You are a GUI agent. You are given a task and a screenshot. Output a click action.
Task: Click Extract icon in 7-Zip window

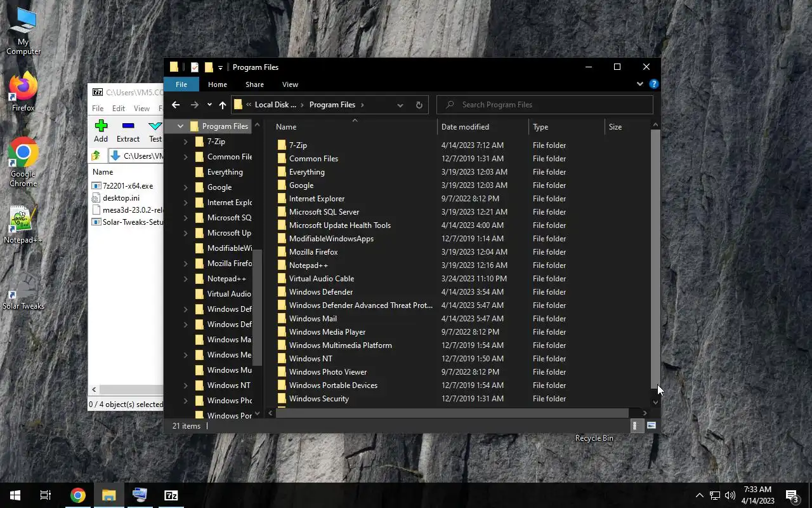(128, 131)
